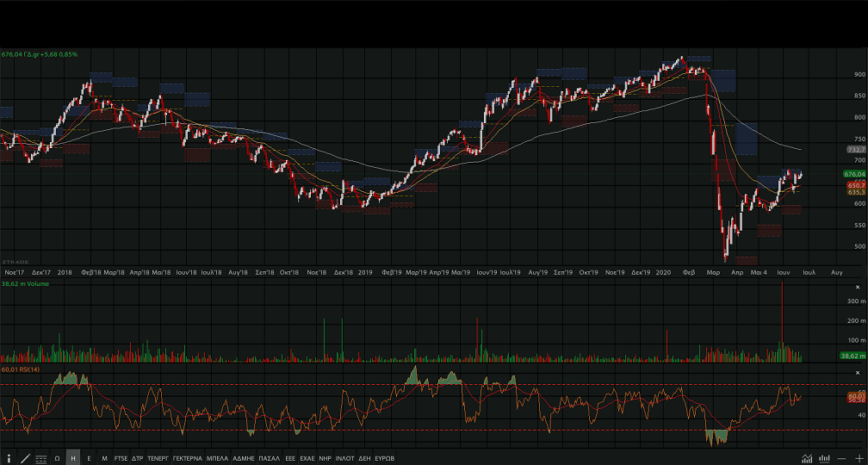Open the indicators chart icon
The height and width of the screenshot is (465, 868).
pos(807,458)
